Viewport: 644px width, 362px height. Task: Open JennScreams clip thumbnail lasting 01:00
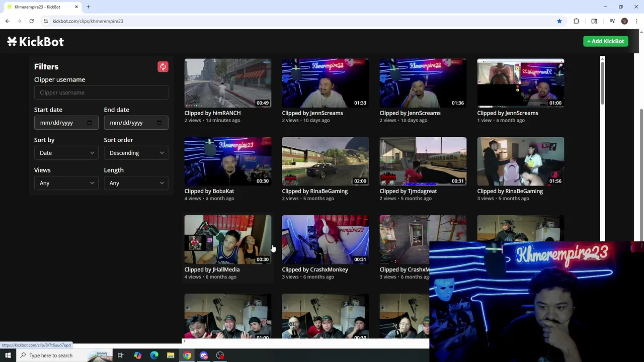pyautogui.click(x=521, y=83)
